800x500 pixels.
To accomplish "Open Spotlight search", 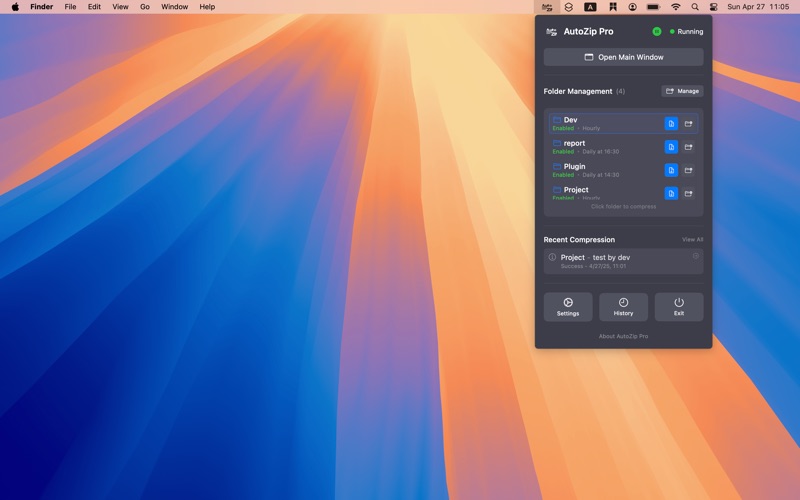I will (695, 7).
